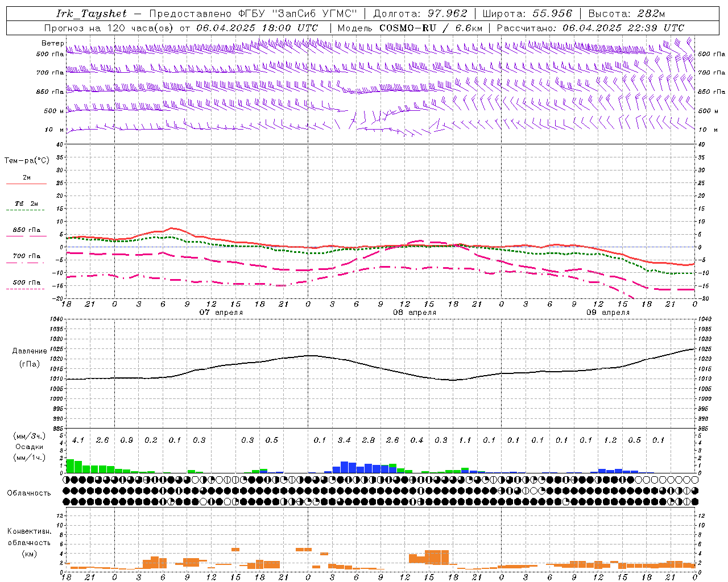The image size is (728, 582).
Task: Select the 'Долгота: 97.962' longitude text
Action: (420, 14)
